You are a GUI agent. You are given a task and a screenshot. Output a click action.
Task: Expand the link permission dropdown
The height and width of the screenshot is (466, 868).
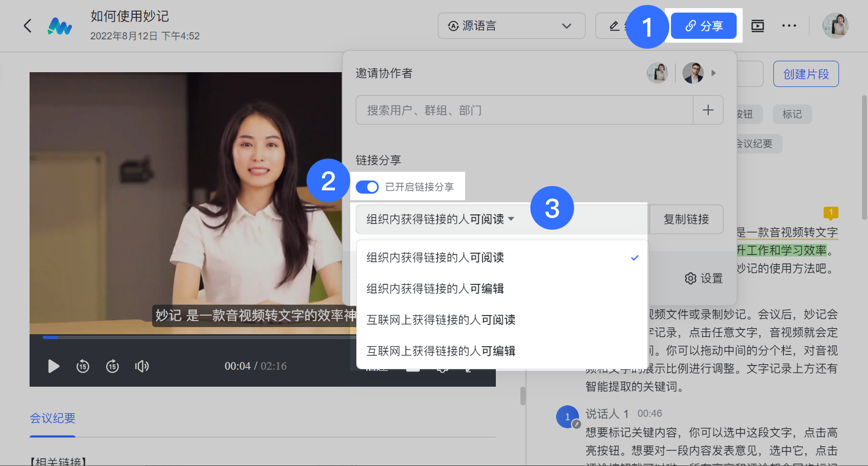502,219
